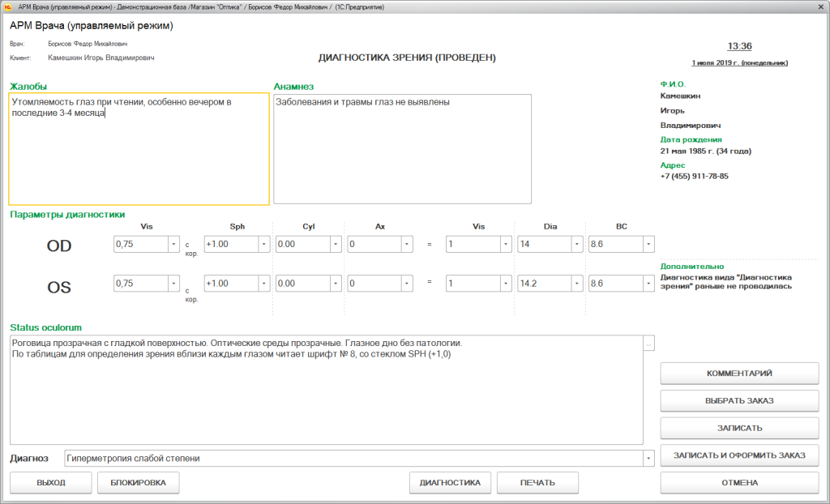The height and width of the screenshot is (504, 830).
Task: Open ДИАГНОСТИКА via the bottom button
Action: pos(450,483)
